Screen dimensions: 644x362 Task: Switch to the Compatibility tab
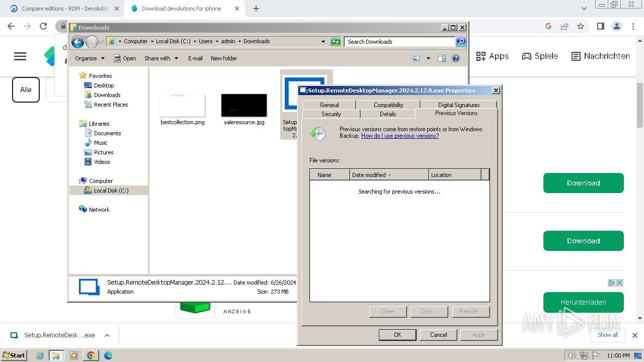pyautogui.click(x=388, y=105)
